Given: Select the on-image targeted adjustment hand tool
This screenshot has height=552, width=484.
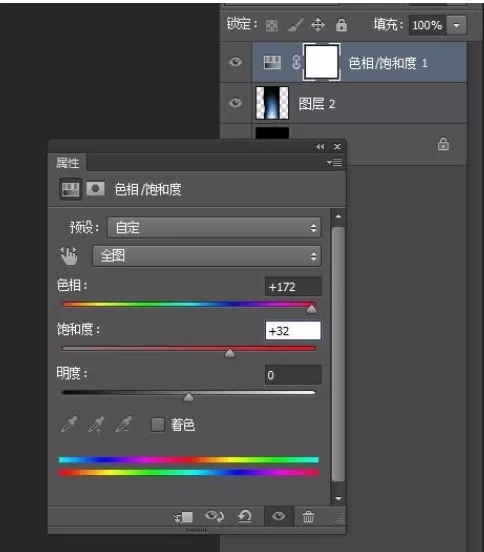Looking at the screenshot, I should tap(69, 256).
